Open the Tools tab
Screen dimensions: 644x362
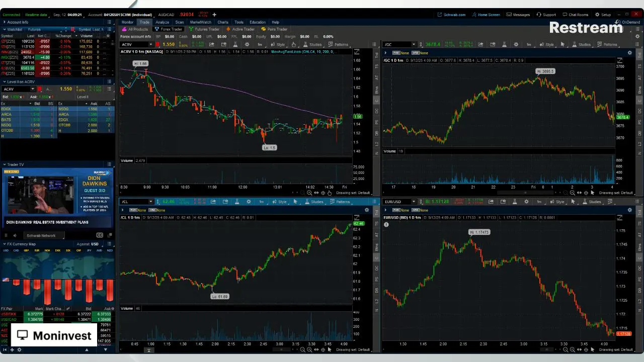pos(239,22)
